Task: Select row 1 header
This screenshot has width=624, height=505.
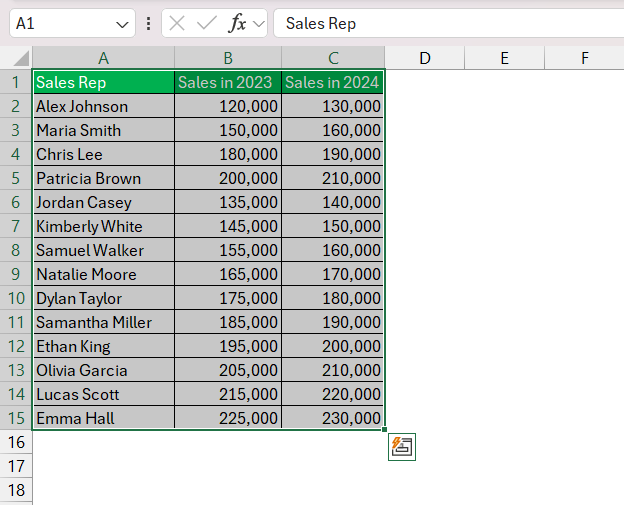Action: click(16, 82)
